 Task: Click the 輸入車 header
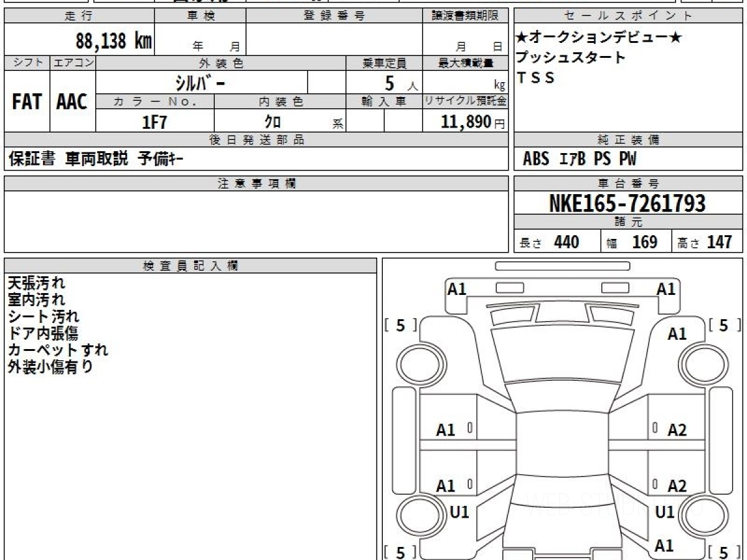coord(384,101)
